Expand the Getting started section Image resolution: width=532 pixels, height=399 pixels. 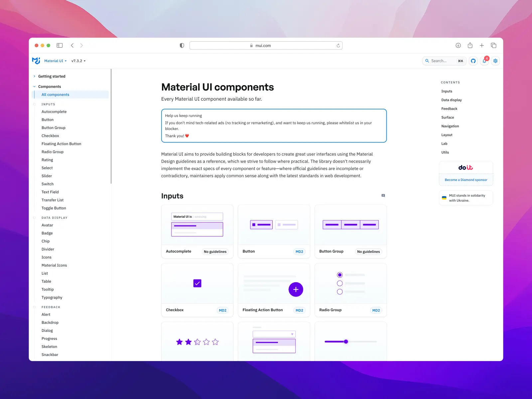(52, 76)
